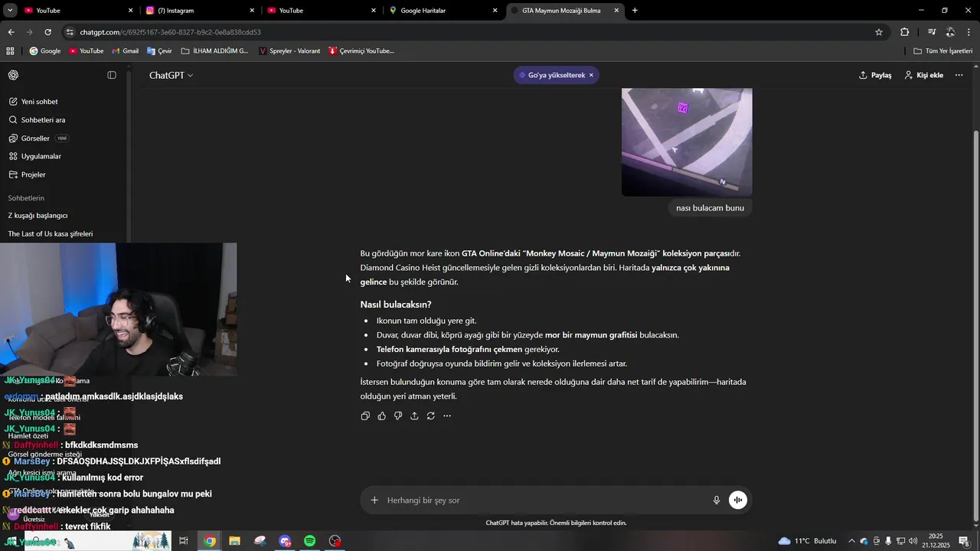Open the weather widget 11°C Bulutlu

pos(807,541)
